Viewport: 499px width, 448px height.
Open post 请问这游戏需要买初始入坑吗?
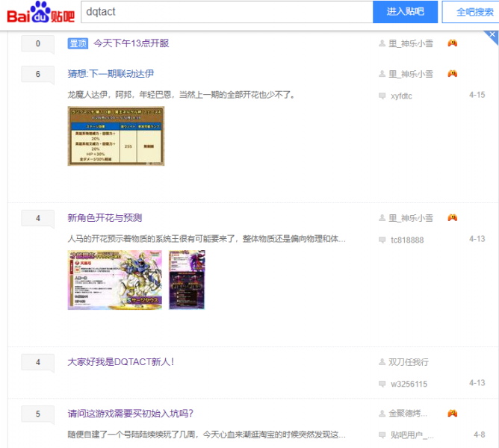[x=131, y=414]
